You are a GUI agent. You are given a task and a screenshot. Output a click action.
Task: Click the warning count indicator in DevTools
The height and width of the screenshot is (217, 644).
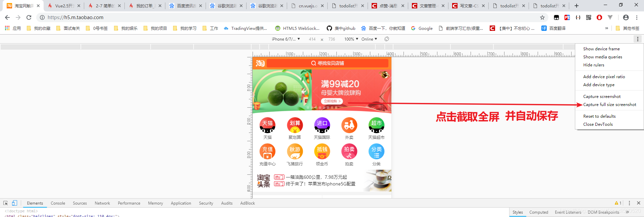(618, 203)
